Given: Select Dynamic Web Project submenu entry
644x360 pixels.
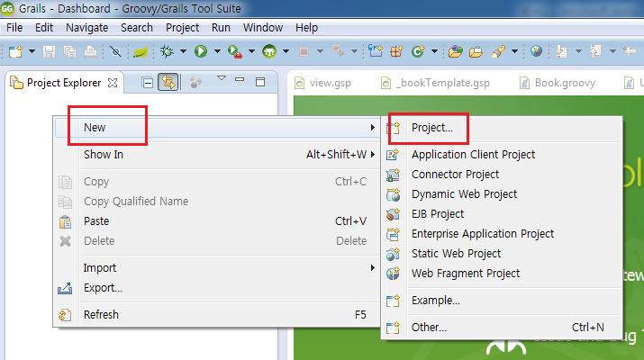Looking at the screenshot, I should tap(502, 194).
